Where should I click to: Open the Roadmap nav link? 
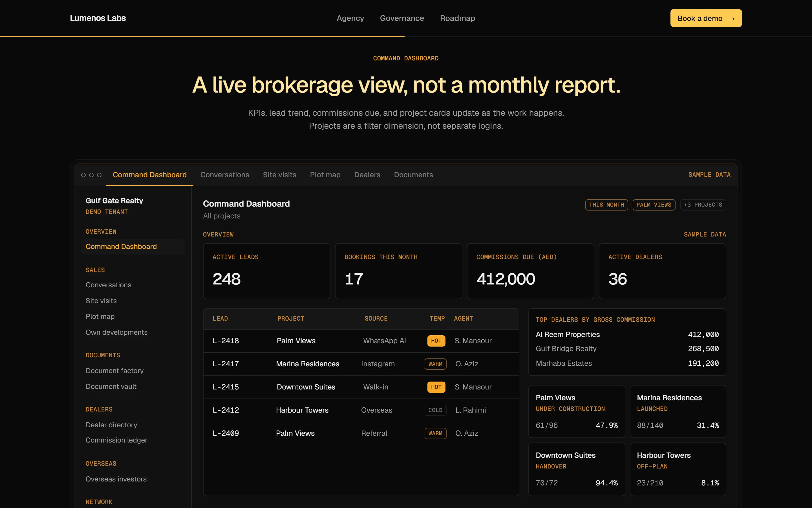tap(457, 18)
